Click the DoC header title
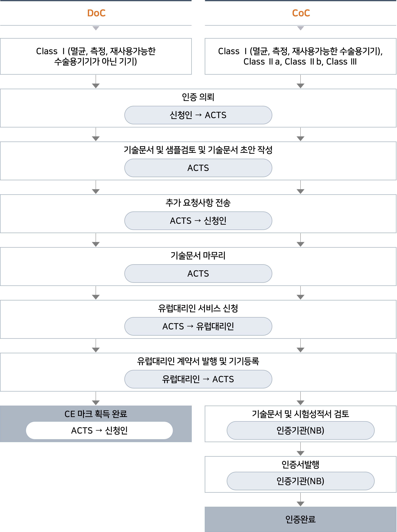397x532 pixels. [96, 13]
